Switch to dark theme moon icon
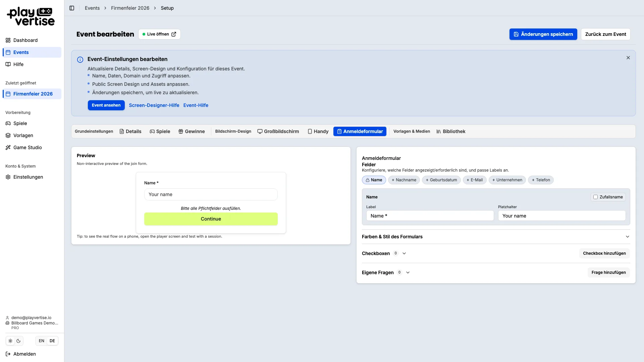The height and width of the screenshot is (362, 644). (x=19, y=341)
